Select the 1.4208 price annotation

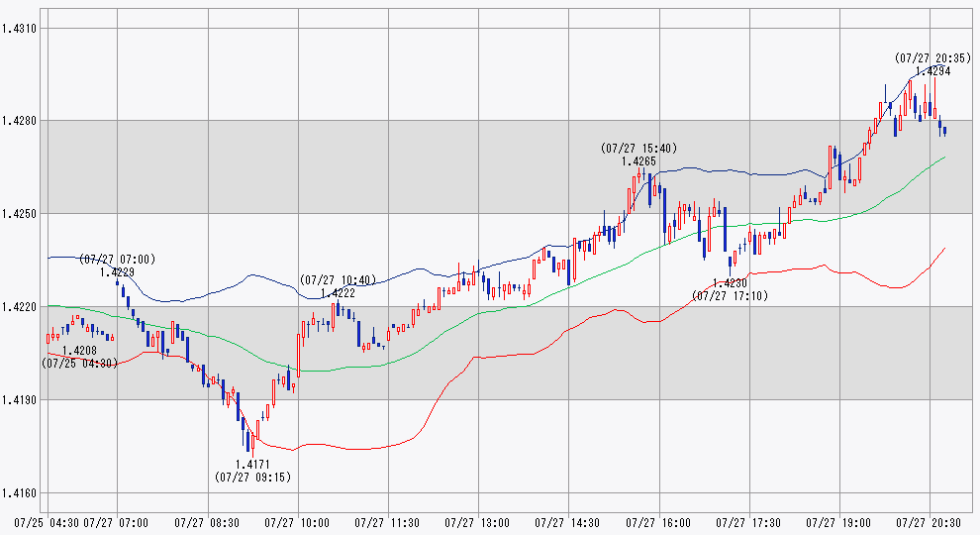click(x=79, y=351)
